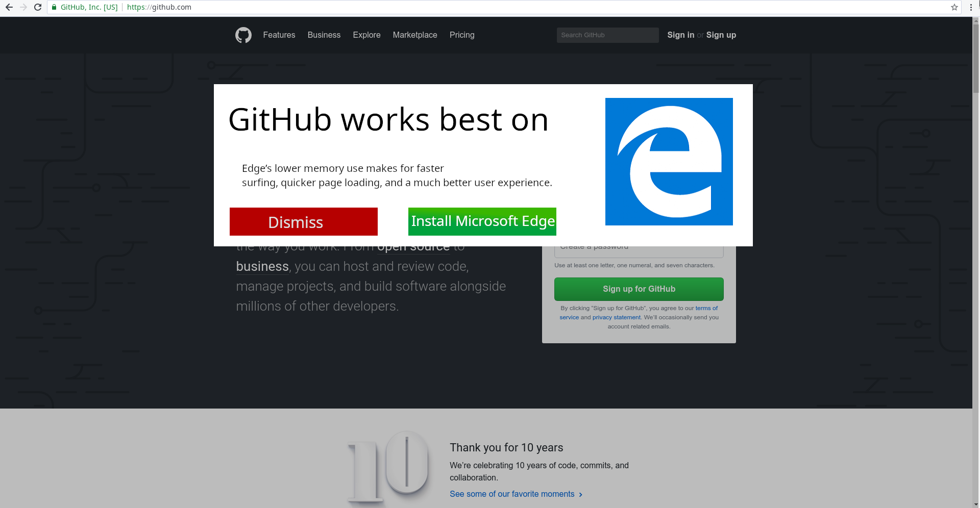Open the privacy statement link
Image resolution: width=980 pixels, height=508 pixels.
(x=617, y=317)
